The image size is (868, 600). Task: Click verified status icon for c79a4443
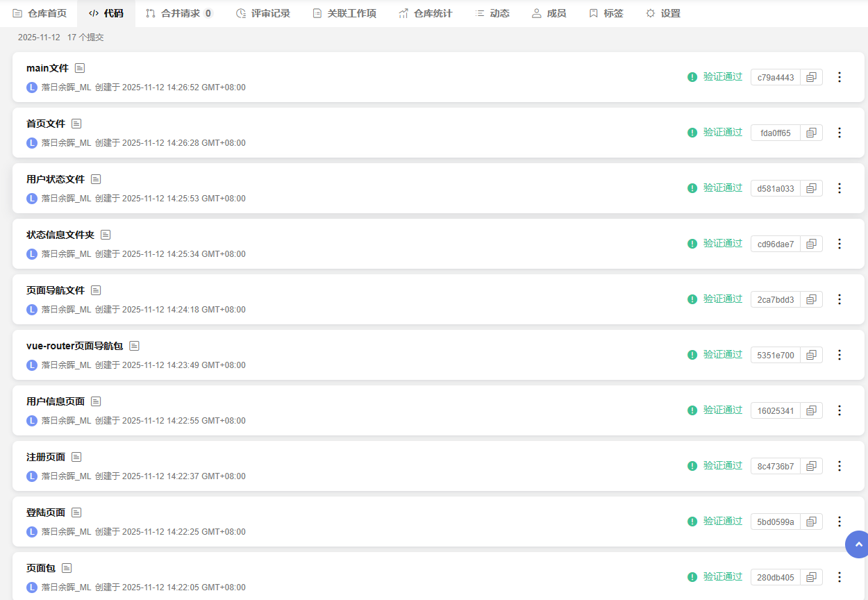coord(692,77)
